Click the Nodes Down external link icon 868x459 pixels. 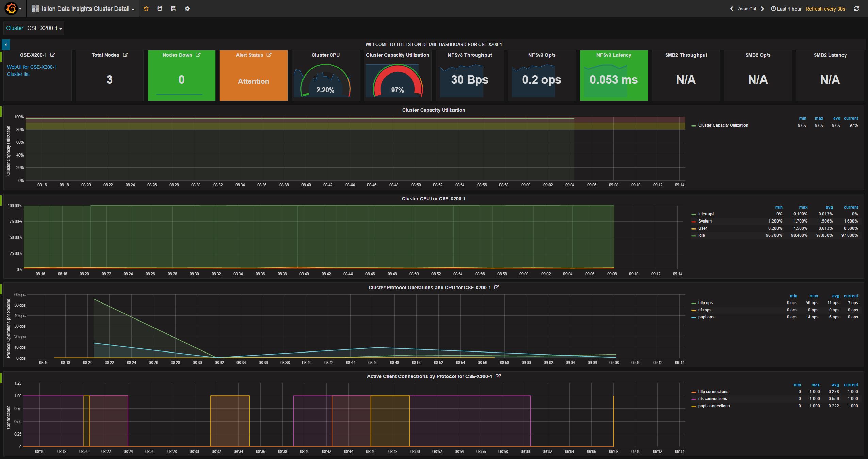pos(200,55)
